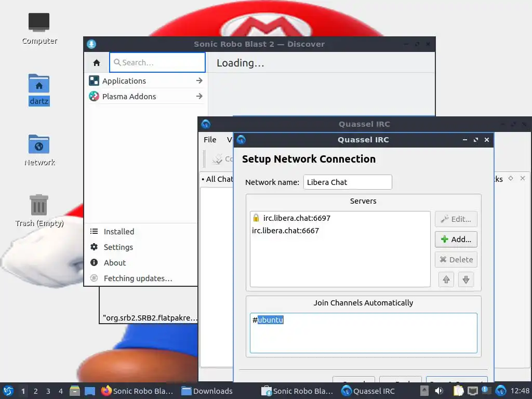Click the volume speaker tray icon

[x=439, y=391]
